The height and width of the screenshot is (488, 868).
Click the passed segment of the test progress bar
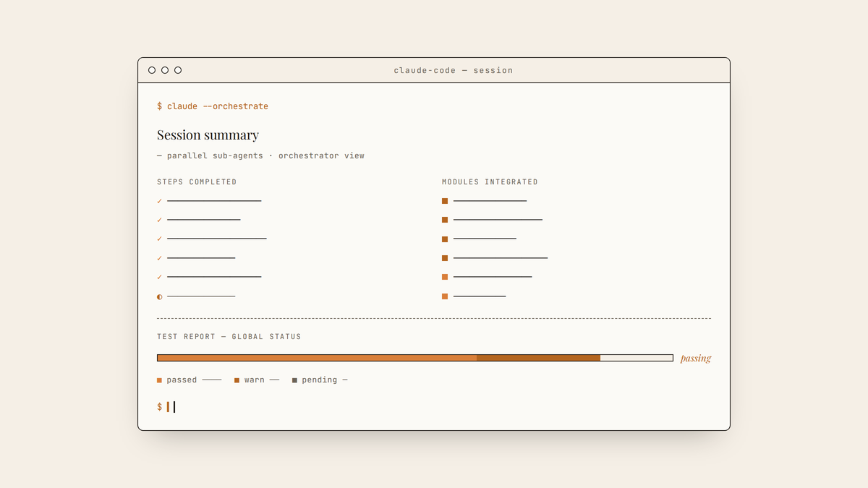coord(317,358)
